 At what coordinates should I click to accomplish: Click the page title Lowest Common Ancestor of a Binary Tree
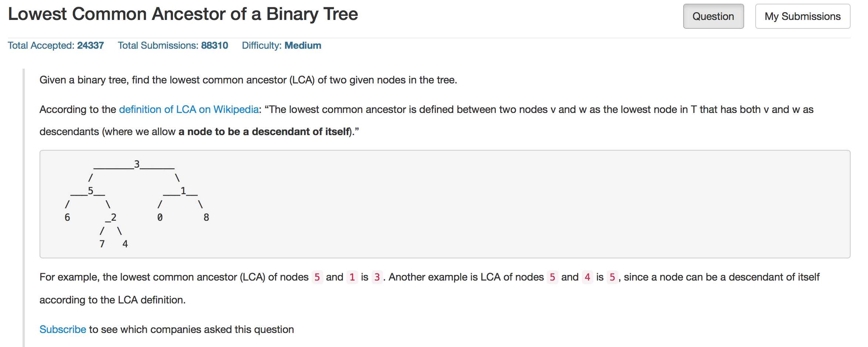click(183, 14)
